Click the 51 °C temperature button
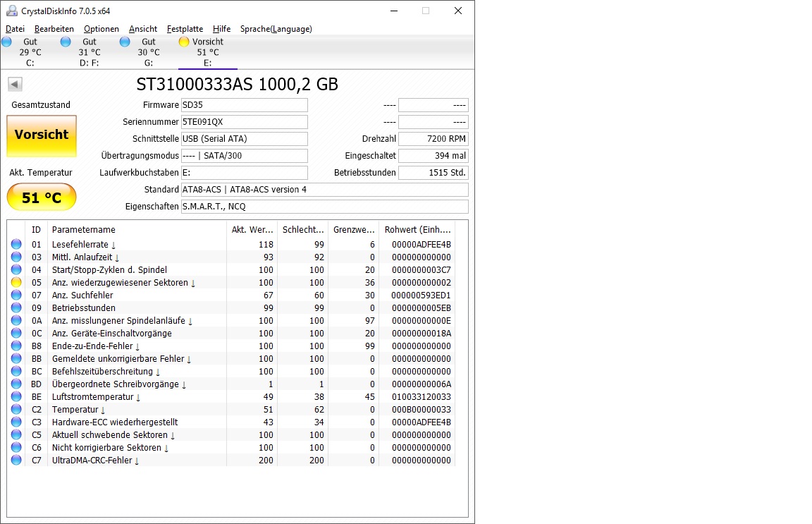This screenshot has width=812, height=524. [42, 197]
